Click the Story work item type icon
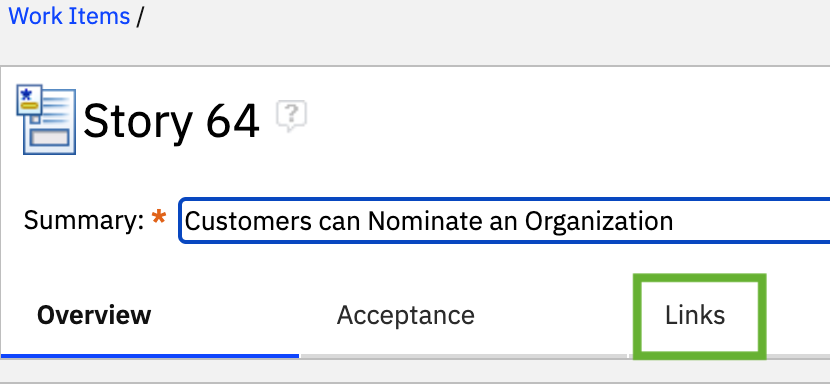 click(x=46, y=120)
